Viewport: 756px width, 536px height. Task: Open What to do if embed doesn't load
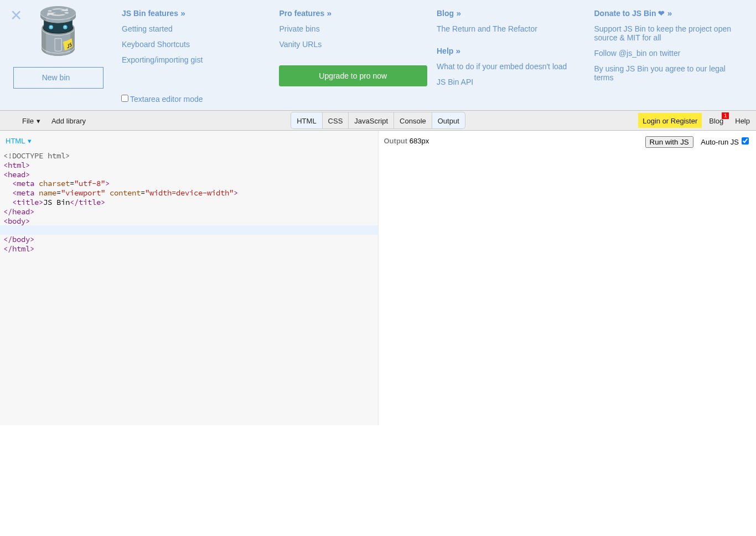coord(501,66)
